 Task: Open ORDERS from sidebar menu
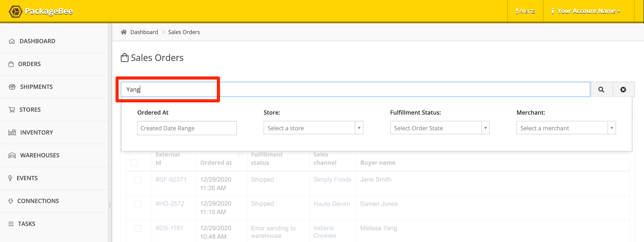pyautogui.click(x=29, y=64)
